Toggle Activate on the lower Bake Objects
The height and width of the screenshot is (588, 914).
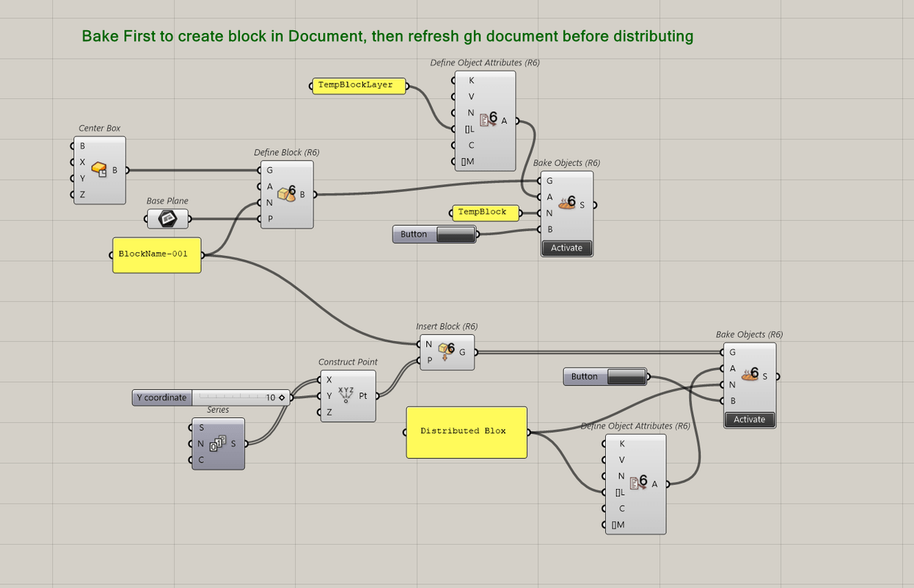[749, 419]
